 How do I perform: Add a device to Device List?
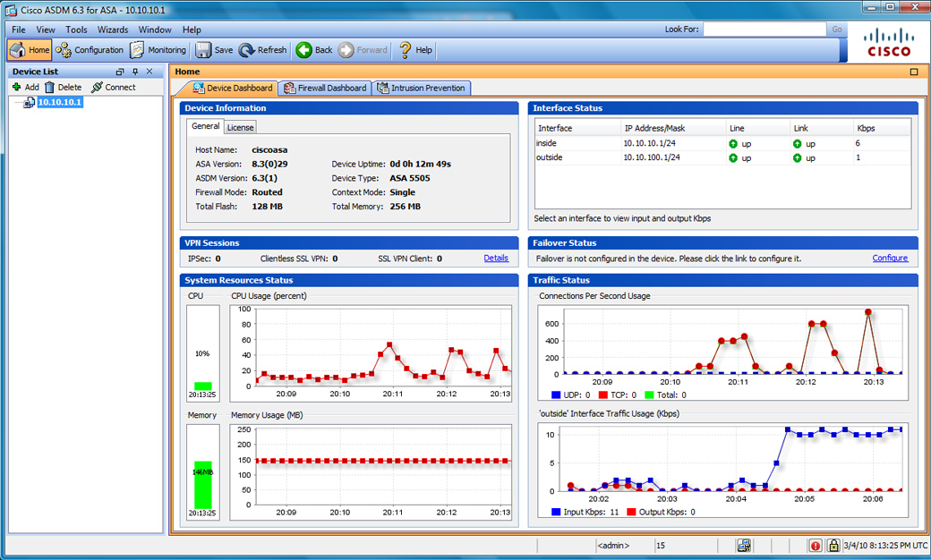25,88
